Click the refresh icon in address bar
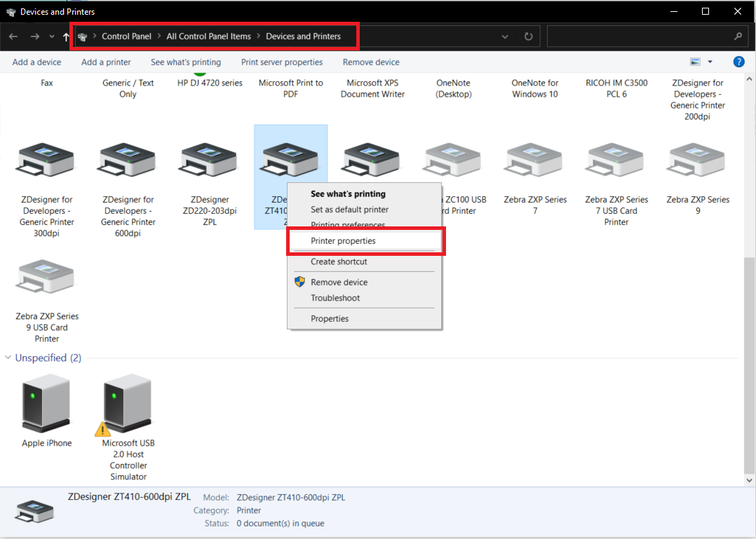Viewport: 756px width, 539px height. 528,36
